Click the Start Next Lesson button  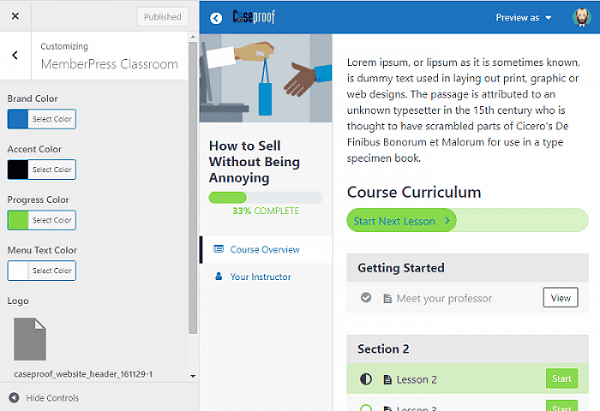(x=401, y=220)
